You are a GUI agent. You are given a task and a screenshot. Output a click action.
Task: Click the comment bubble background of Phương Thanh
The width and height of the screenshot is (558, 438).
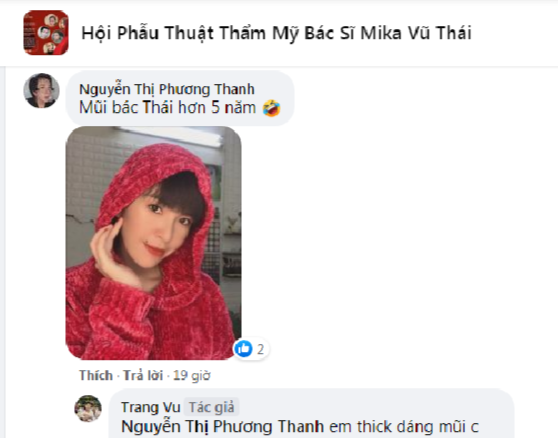click(x=180, y=98)
